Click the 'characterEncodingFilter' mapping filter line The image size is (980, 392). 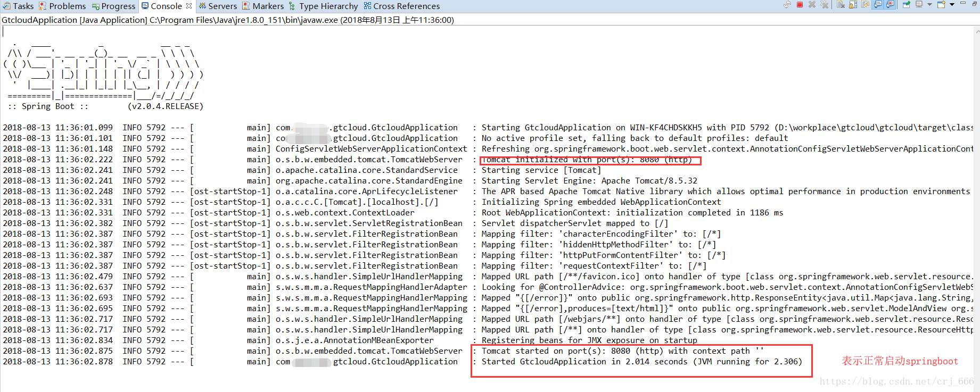pyautogui.click(x=602, y=234)
